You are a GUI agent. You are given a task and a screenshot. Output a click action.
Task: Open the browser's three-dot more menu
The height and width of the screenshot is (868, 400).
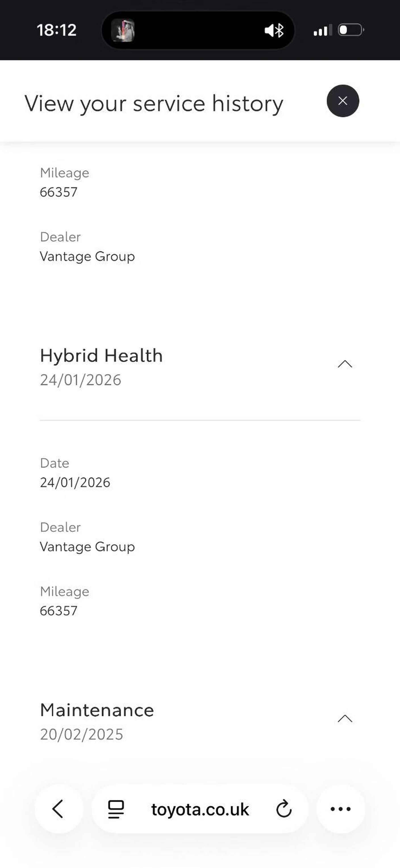click(x=340, y=809)
